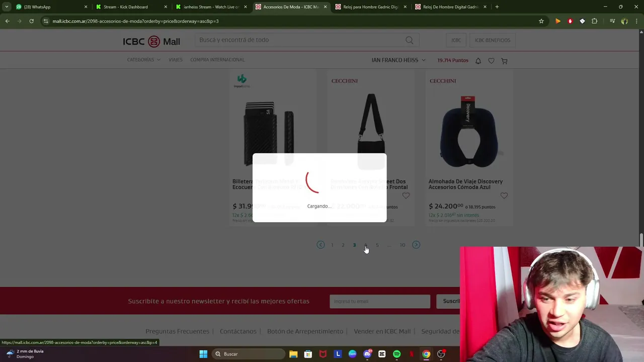Click the ICBC Mall logo
The image size is (644, 362).
coord(151,41)
